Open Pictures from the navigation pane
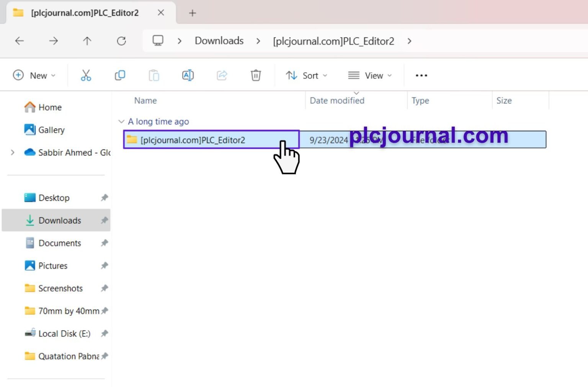 (x=53, y=265)
